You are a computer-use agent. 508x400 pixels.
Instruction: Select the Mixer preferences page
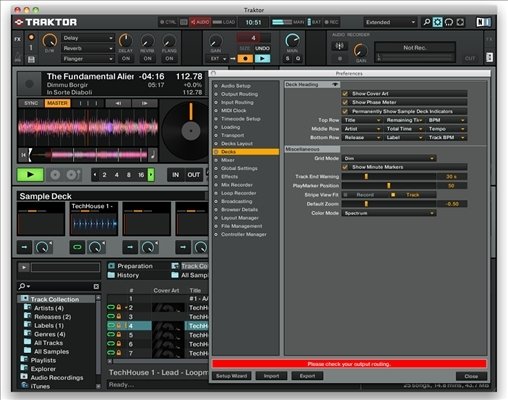(x=228, y=160)
